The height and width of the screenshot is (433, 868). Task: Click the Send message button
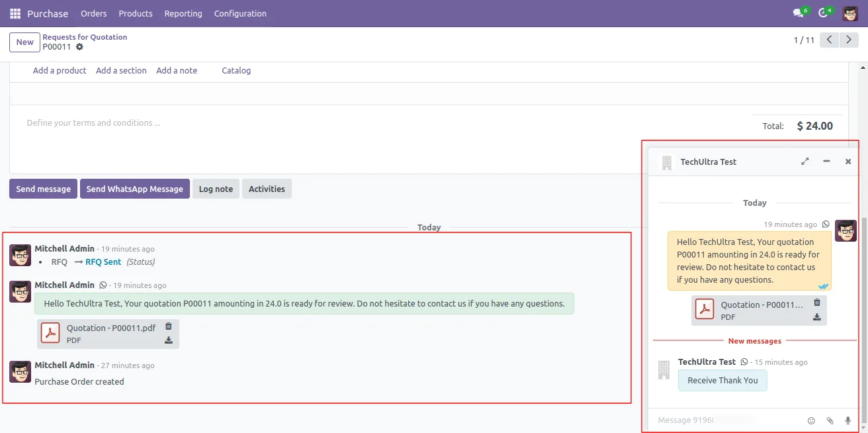(43, 189)
